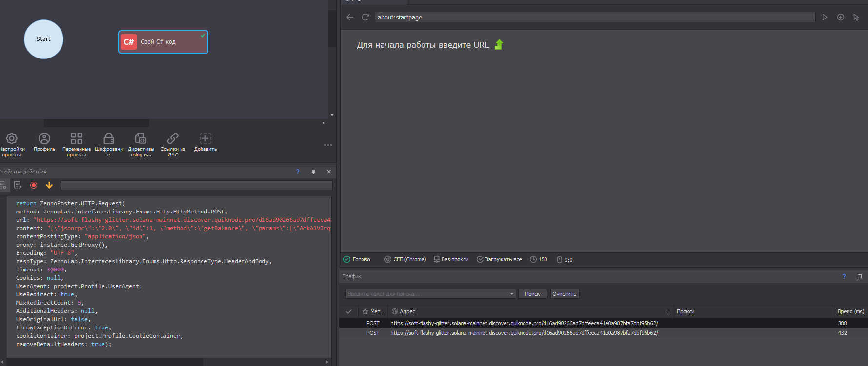
Task: Open the Профиль settings icon
Action: [44, 139]
